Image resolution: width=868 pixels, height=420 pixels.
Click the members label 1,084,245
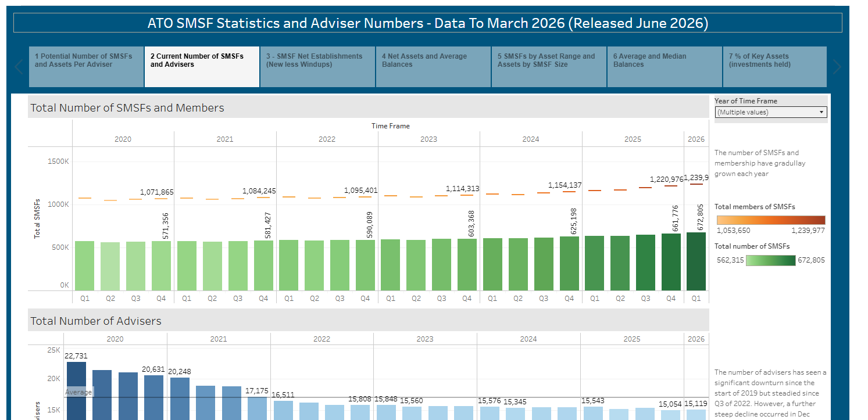pyautogui.click(x=259, y=191)
